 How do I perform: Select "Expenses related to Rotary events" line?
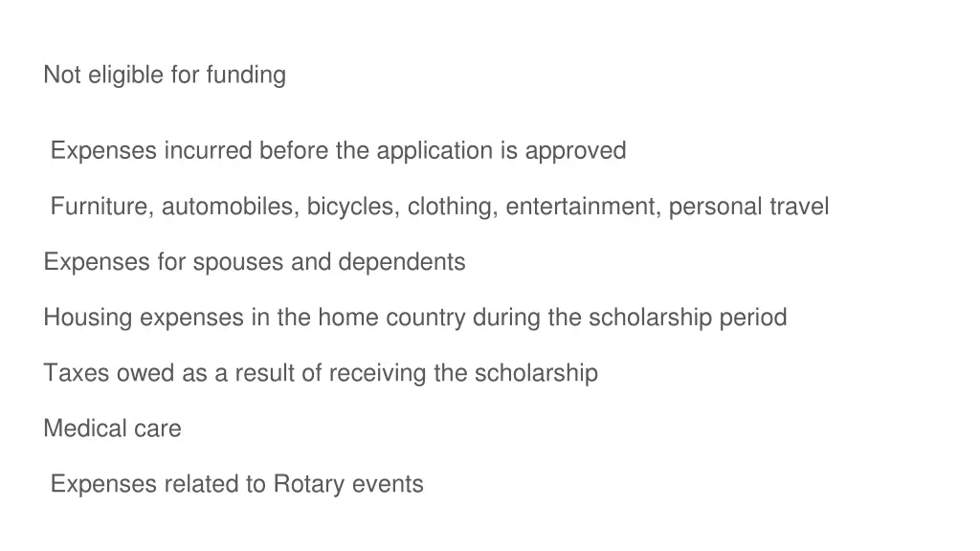click(x=236, y=484)
